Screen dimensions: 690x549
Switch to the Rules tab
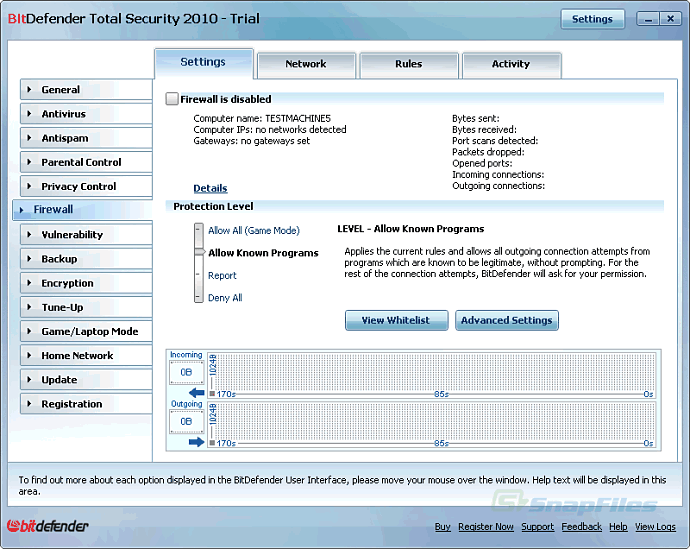(x=408, y=64)
